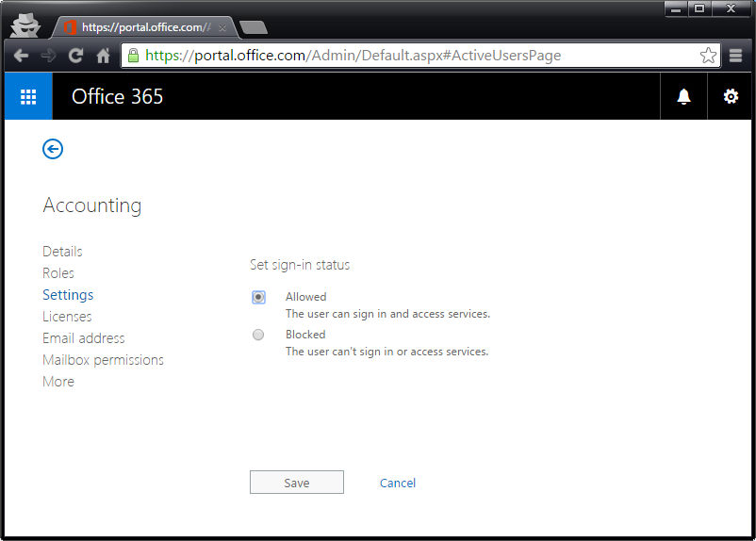Viewport: 756px width, 541px height.
Task: Maximize the browser window
Action: (x=699, y=8)
